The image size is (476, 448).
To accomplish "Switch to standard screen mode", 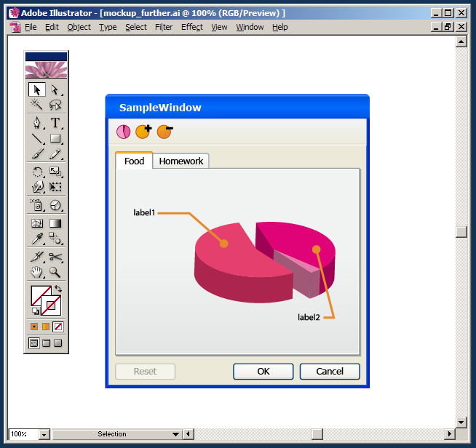I will 33,343.
